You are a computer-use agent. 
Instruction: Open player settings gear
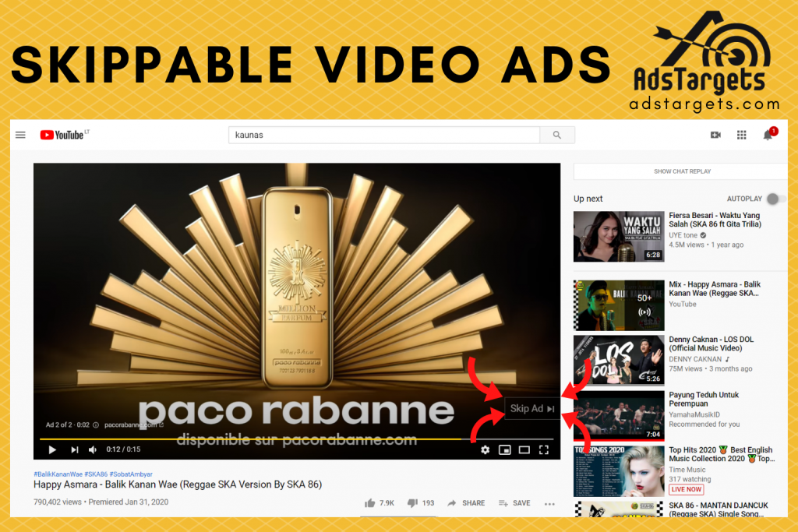click(485, 449)
